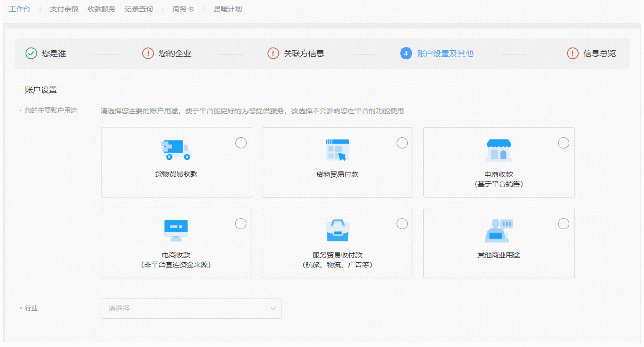Click the 记录查询 navigation link
Screen dimensions: 644x347
point(139,9)
